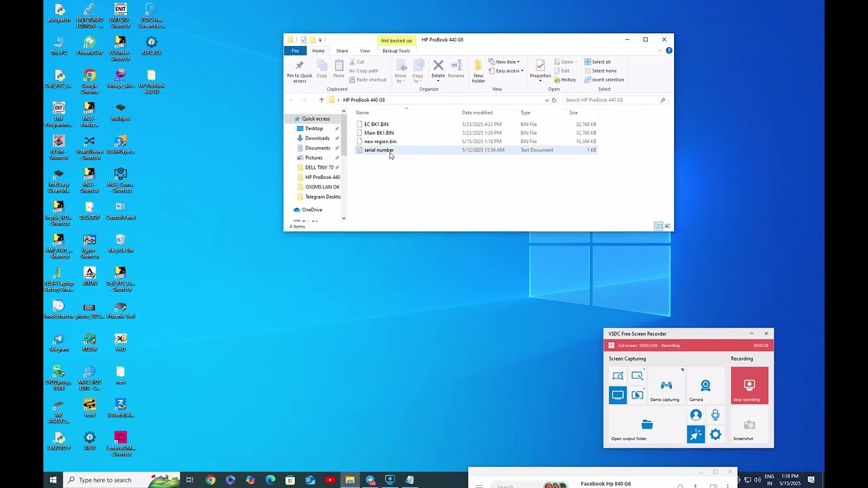The height and width of the screenshot is (488, 868).
Task: Click History in the Open group
Action: pyautogui.click(x=565, y=79)
